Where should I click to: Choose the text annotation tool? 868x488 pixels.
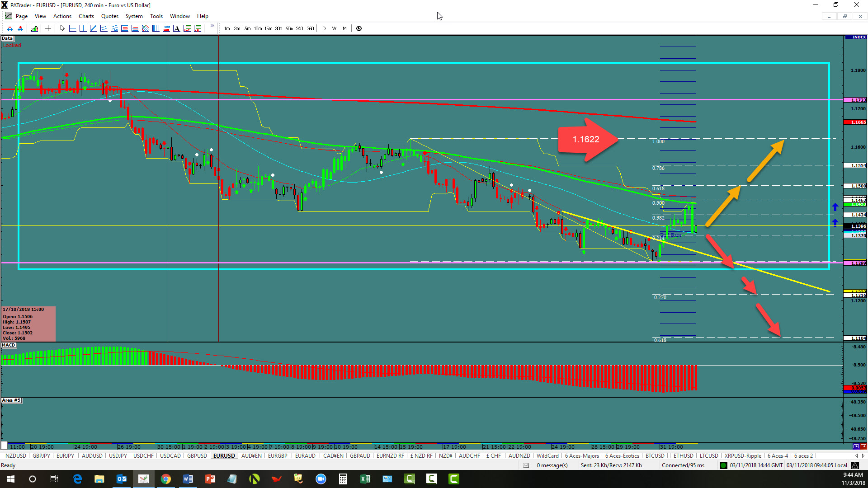tap(176, 28)
